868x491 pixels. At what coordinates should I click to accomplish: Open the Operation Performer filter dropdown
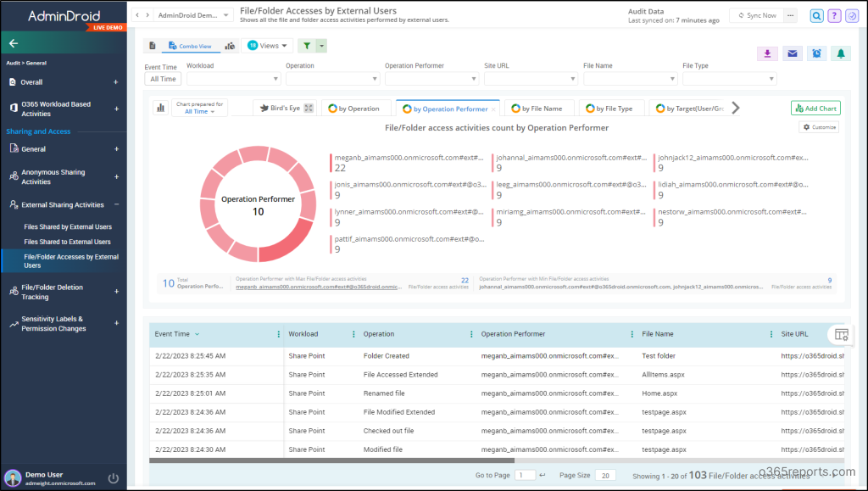click(x=431, y=79)
